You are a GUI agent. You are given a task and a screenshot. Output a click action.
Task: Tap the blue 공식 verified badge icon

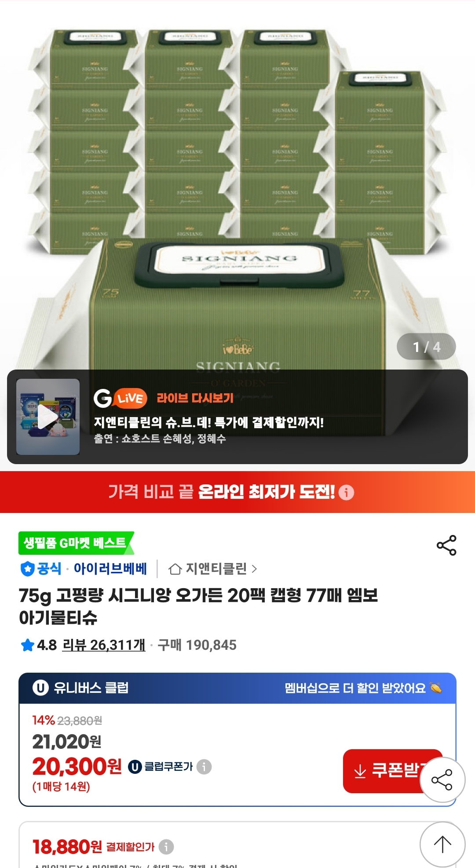point(27,568)
